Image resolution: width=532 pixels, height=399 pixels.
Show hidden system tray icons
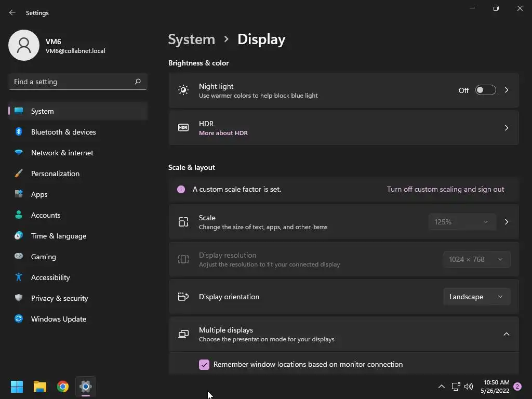(442, 387)
